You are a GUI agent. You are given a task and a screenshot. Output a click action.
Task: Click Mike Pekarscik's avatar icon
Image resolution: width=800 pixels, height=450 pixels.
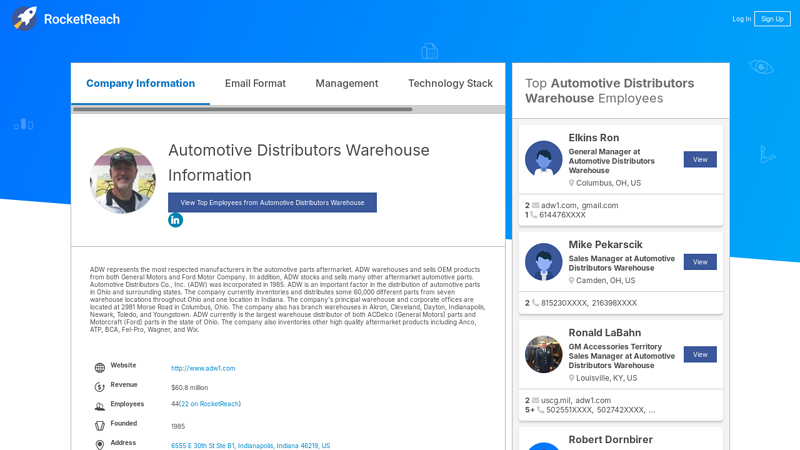click(x=543, y=262)
